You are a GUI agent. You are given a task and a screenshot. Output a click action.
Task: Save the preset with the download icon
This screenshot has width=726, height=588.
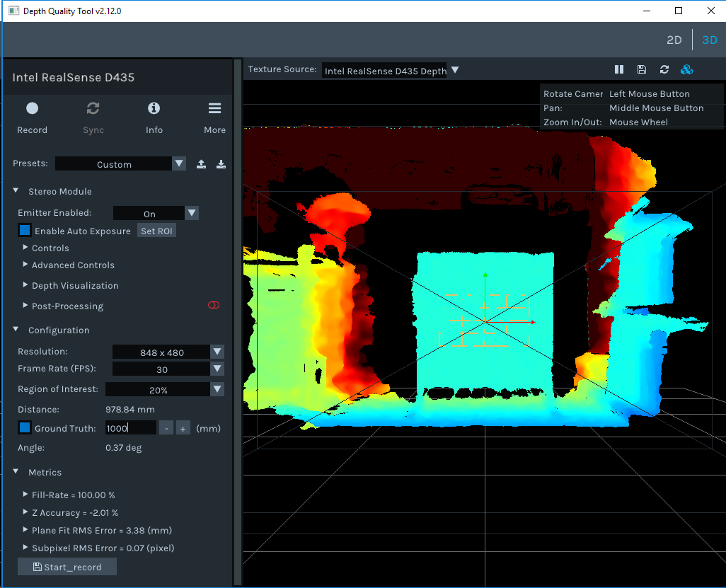coord(221,164)
